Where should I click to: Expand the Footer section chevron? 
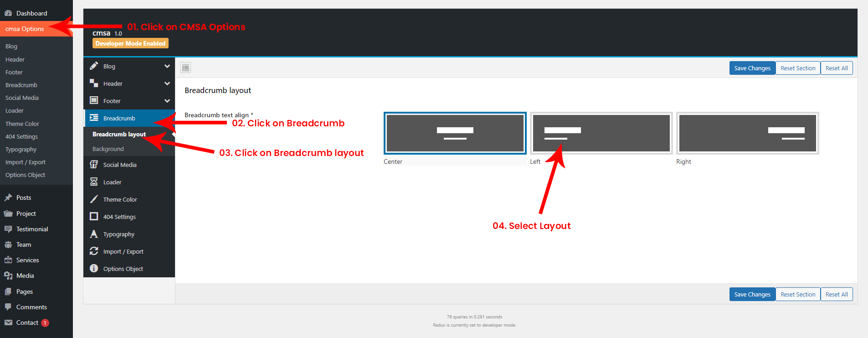tap(167, 101)
